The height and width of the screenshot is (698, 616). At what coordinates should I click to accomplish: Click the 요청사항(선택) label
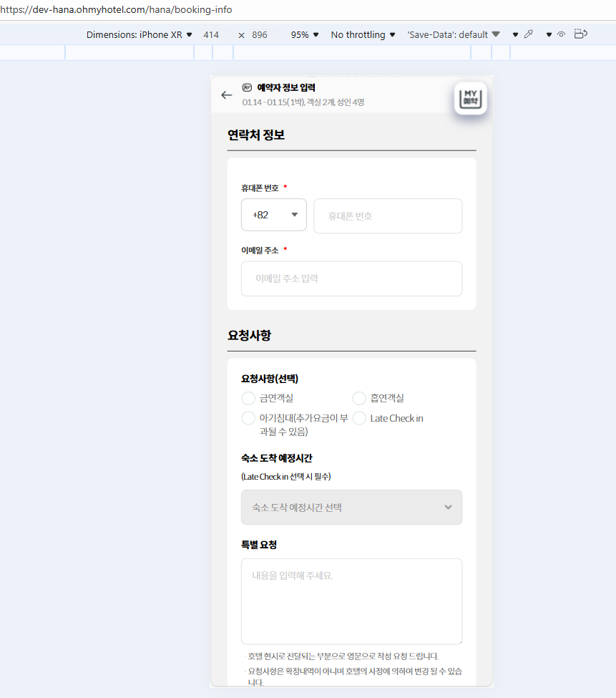click(x=270, y=379)
